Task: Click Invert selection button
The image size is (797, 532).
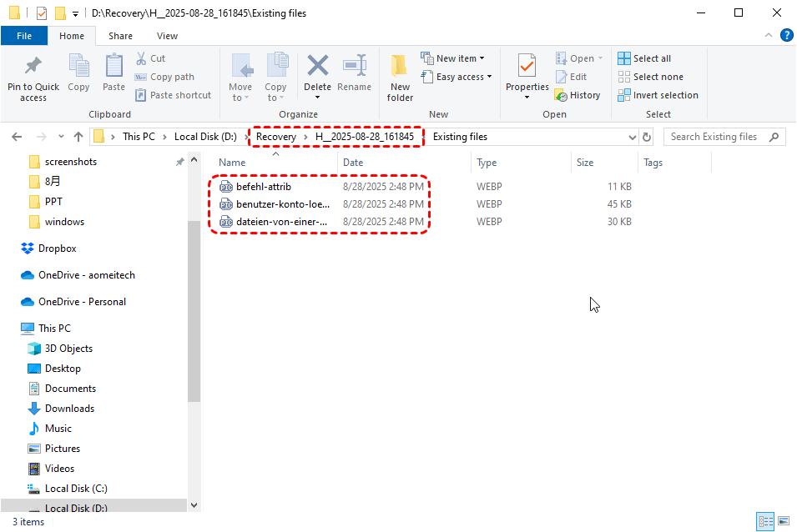Action: click(x=658, y=95)
